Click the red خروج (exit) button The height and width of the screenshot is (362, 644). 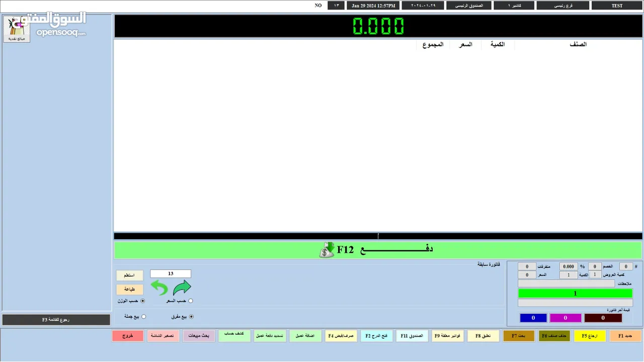128,336
